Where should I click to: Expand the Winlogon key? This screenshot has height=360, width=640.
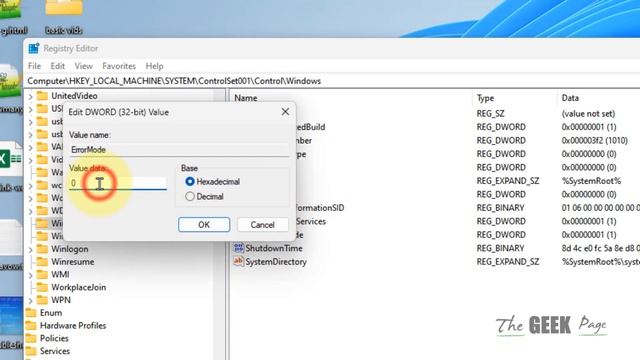(31, 250)
